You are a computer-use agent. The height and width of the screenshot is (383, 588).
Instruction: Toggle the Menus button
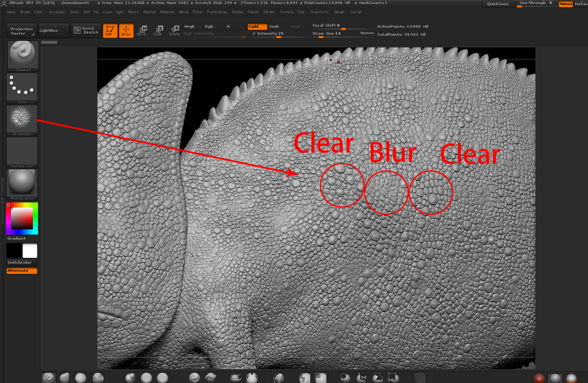[x=566, y=4]
